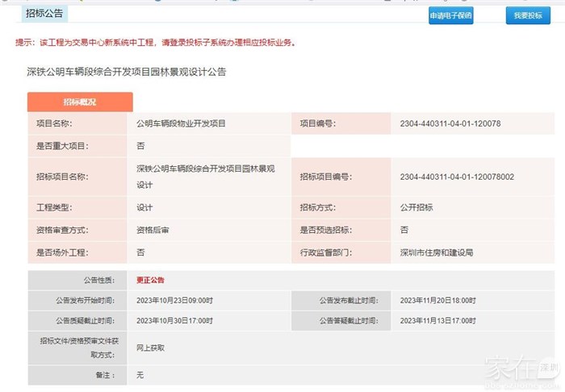Screen dimensions: 565x392
Task: Click the 公开招标 bidding method value
Action: (x=416, y=207)
